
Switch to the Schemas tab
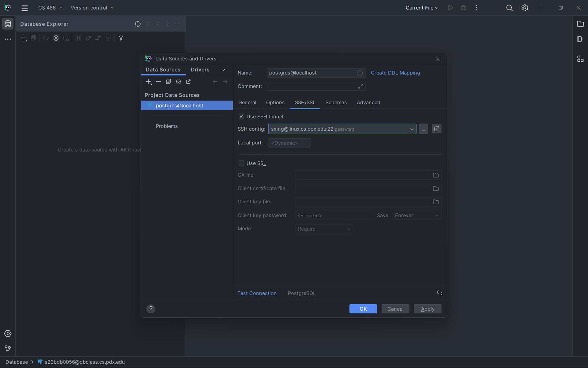336,102
